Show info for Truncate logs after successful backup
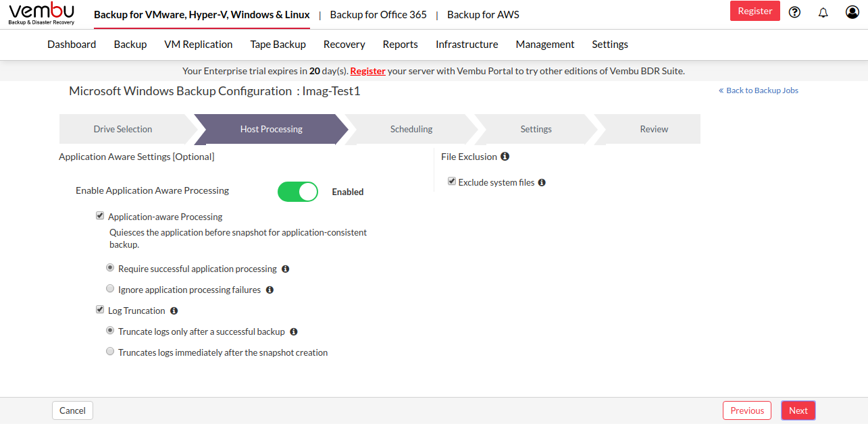Viewport: 868px width, 428px height. point(294,331)
